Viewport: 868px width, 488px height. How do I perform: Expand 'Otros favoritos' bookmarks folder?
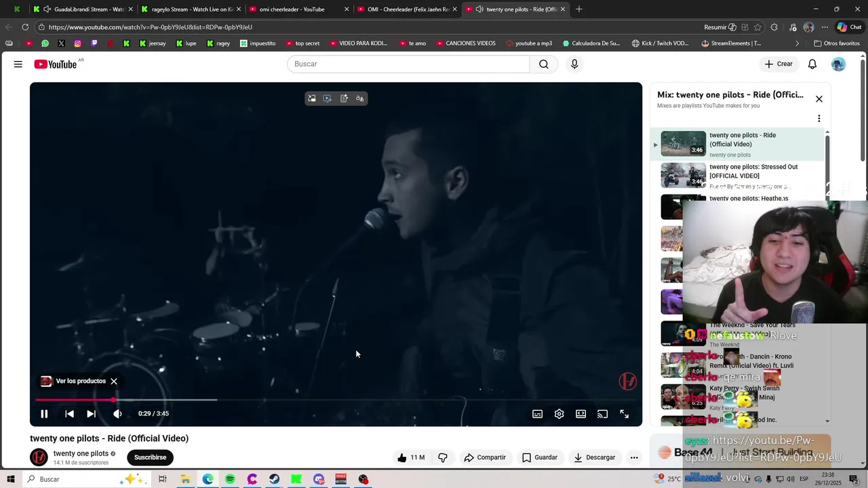coord(836,43)
